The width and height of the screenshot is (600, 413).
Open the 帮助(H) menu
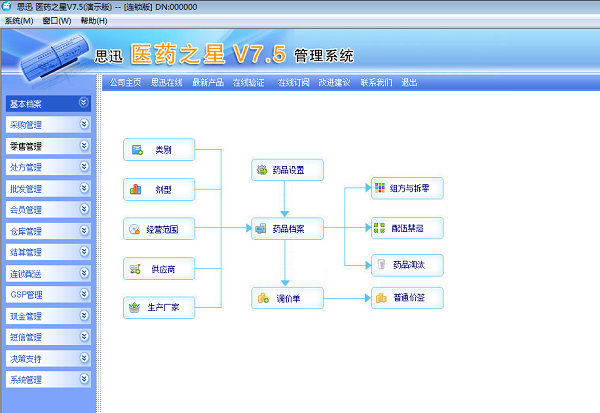coord(94,21)
